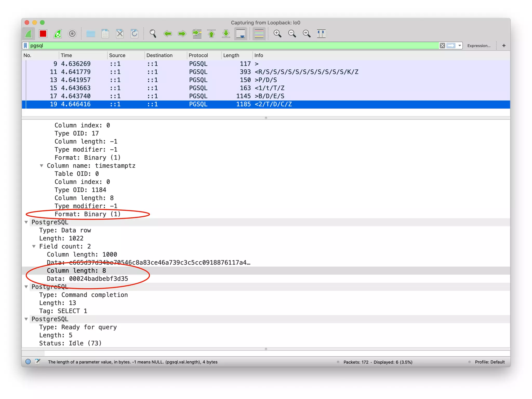Select Data: 00024badbebf3d35 field
Screen dimensions: 532x399
point(87,279)
